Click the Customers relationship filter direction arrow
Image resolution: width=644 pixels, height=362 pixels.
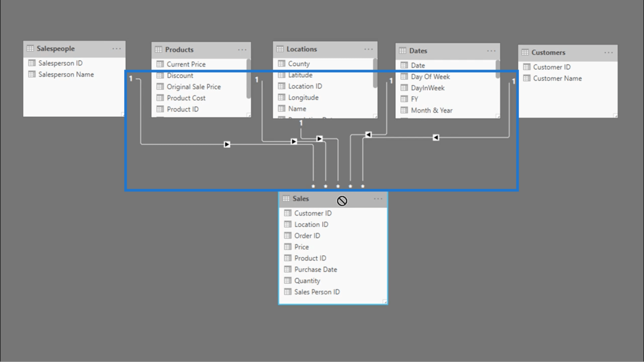click(436, 138)
